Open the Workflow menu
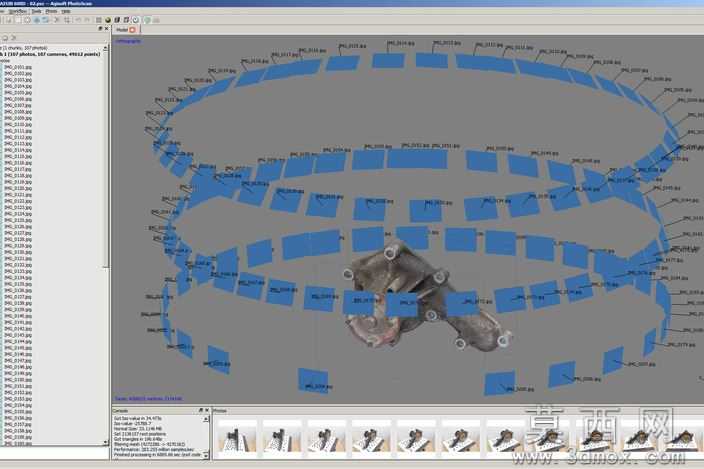Image resolution: width=704 pixels, height=469 pixels. tap(18, 11)
